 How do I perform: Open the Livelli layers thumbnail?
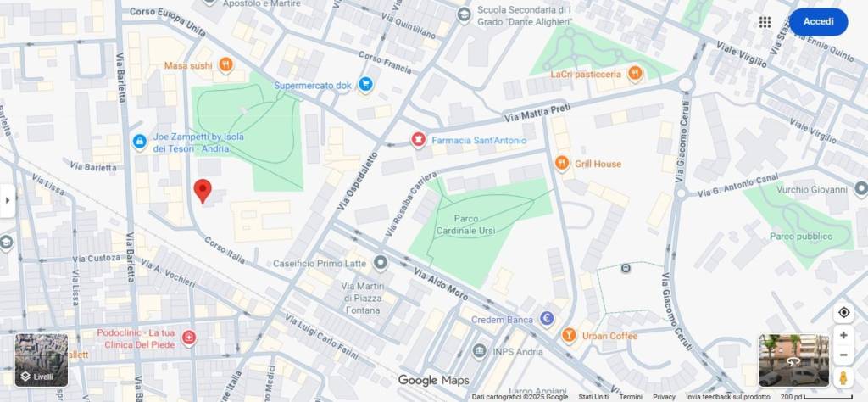(x=42, y=360)
